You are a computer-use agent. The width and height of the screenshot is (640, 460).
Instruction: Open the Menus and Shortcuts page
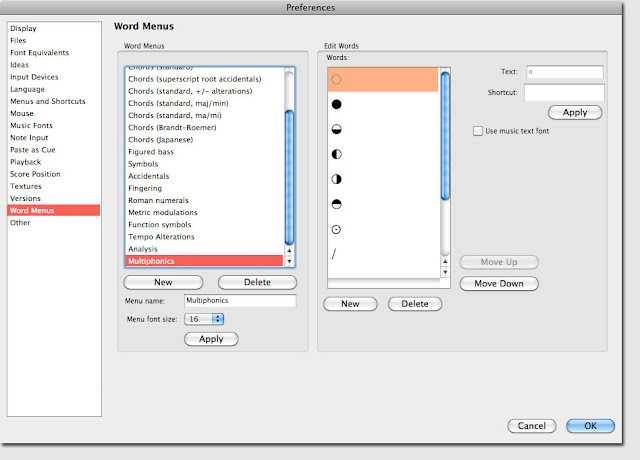(48, 101)
